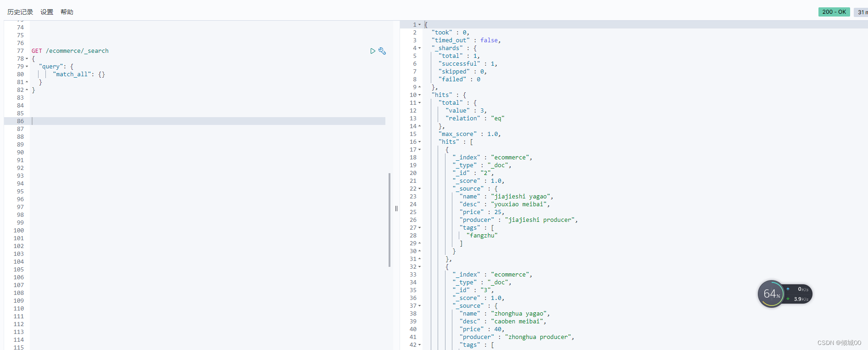The width and height of the screenshot is (868, 350).
Task: Click the "_id" : "3" line
Action: [x=473, y=290]
